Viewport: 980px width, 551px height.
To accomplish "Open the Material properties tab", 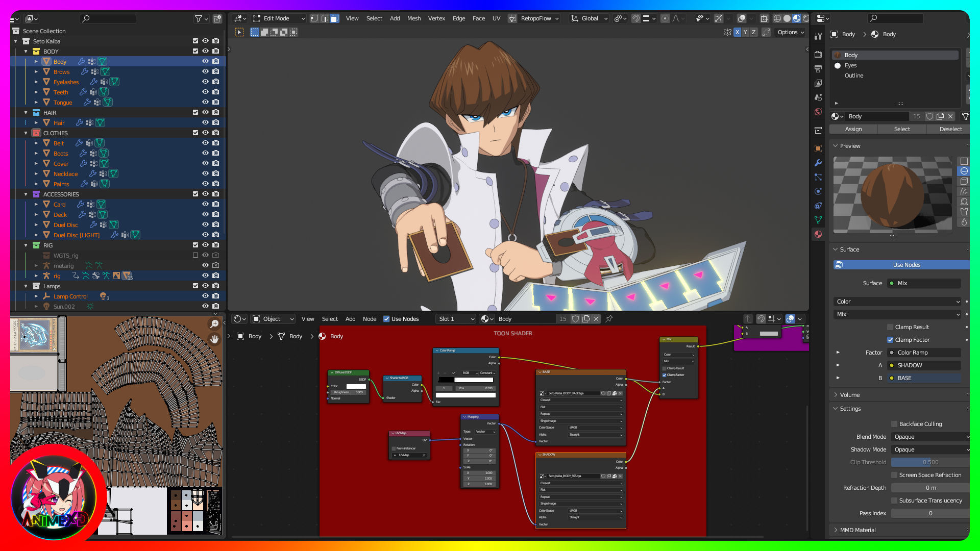I will (x=818, y=234).
